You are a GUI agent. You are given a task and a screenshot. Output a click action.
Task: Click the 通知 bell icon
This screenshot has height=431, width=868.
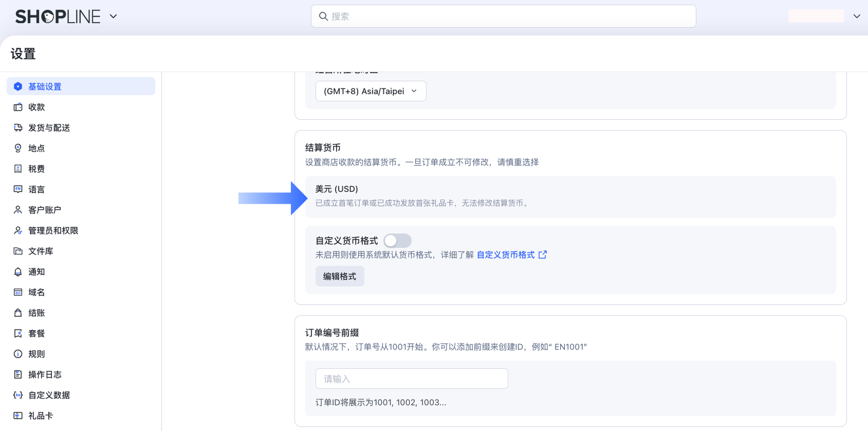point(18,272)
